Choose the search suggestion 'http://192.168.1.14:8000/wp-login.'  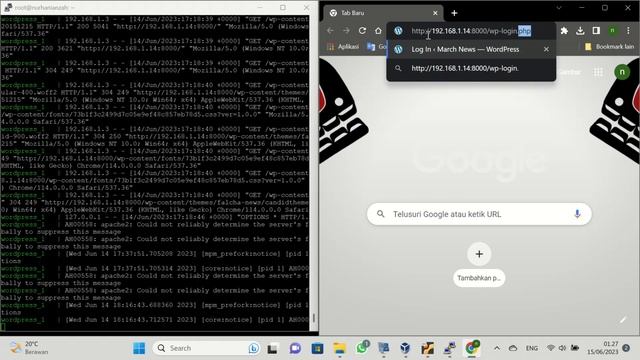click(471, 68)
